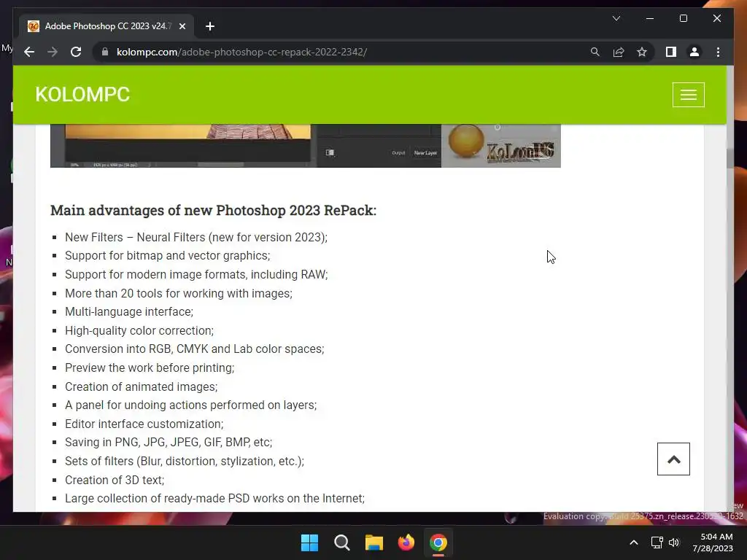Screen dimensions: 747x560
Task: Launch Firefox from taskbar
Action: coord(406,542)
